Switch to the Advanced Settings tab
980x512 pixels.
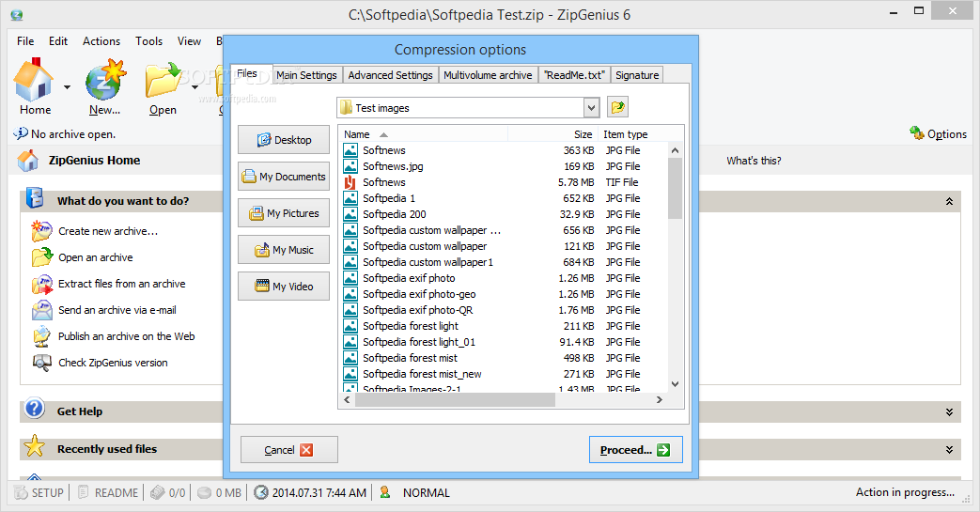[391, 75]
